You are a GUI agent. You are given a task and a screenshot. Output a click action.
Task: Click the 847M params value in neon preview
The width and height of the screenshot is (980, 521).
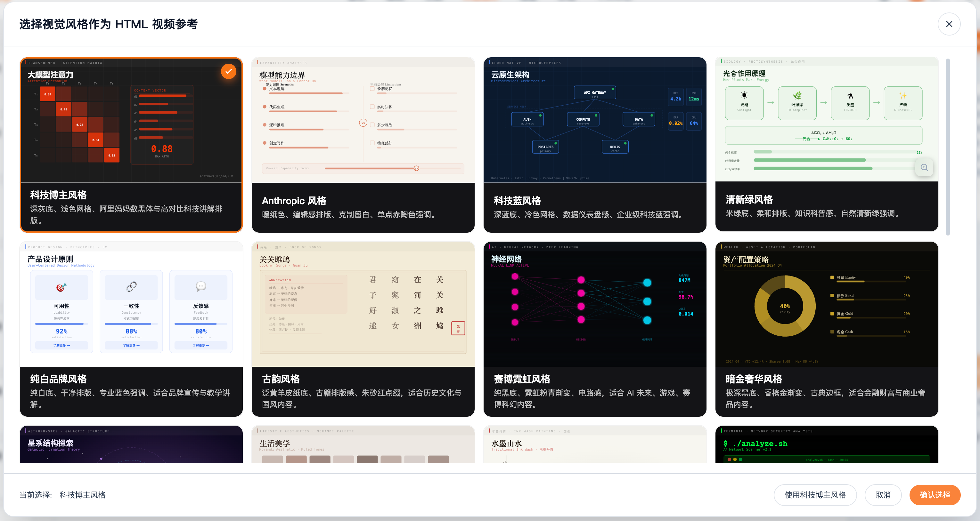[x=684, y=280]
